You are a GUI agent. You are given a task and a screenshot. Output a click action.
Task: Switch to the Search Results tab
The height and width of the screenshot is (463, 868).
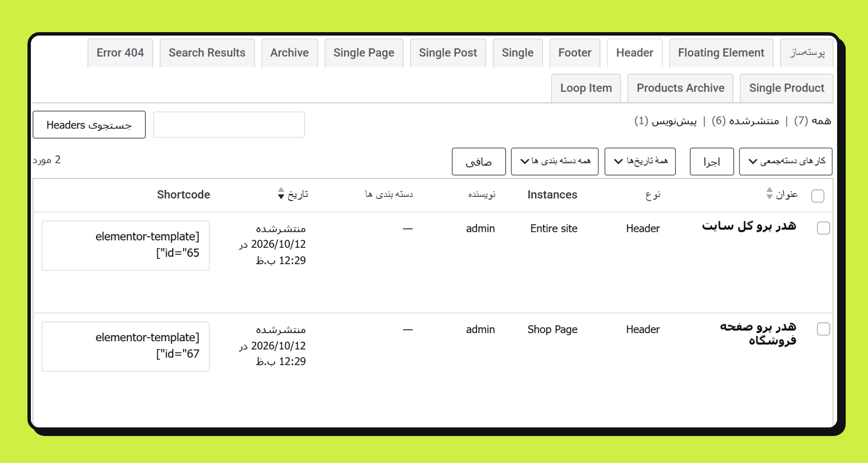click(207, 53)
